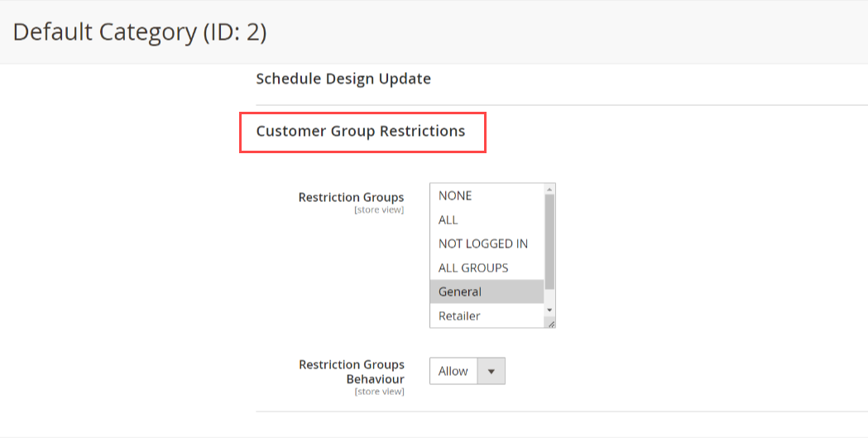Click the list's scroll down arrow
The height and width of the screenshot is (438, 868).
[x=549, y=310]
